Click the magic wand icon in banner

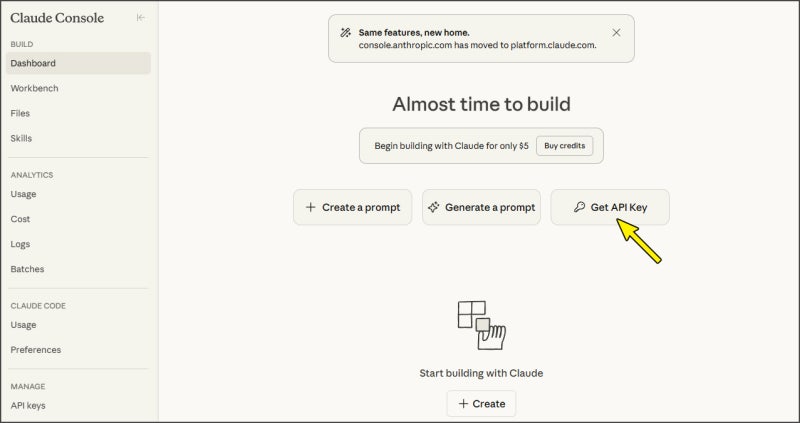pos(345,33)
